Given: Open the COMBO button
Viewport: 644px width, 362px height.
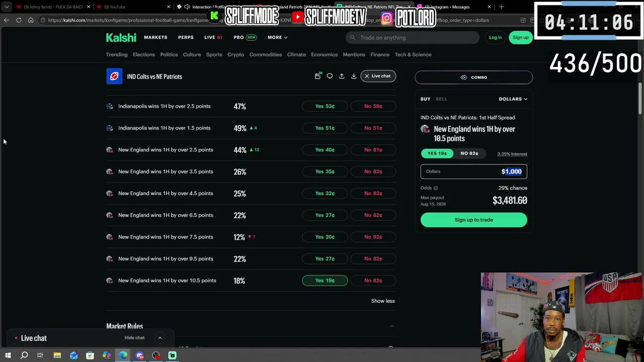Looking at the screenshot, I should [474, 77].
